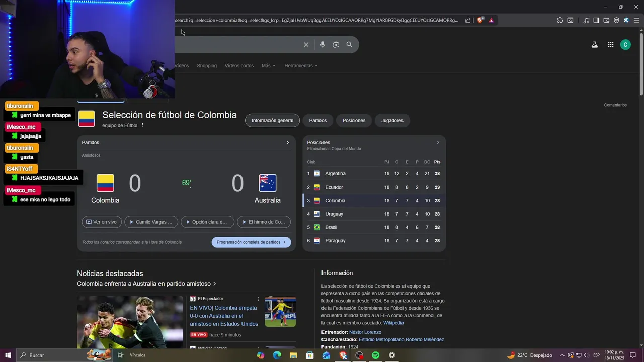Open the browser hamburger menu

(636, 20)
